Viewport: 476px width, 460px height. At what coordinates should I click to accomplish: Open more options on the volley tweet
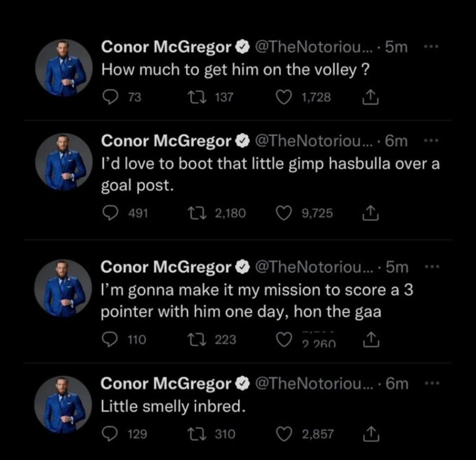point(432,47)
